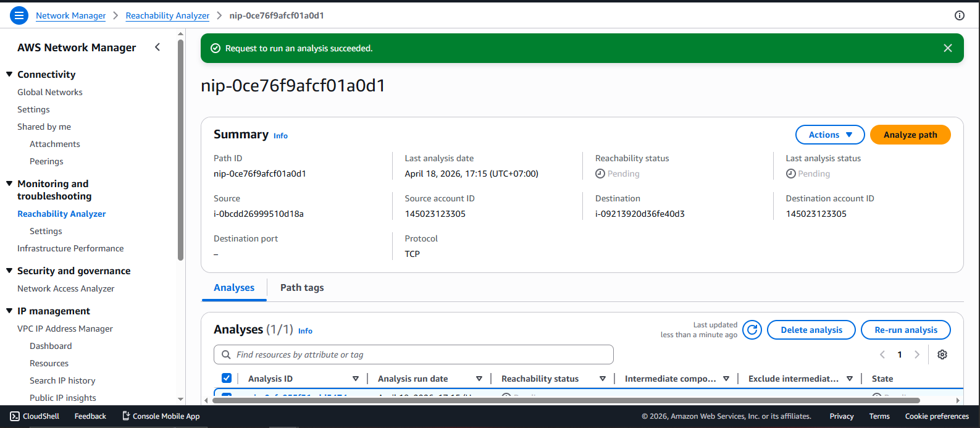Select the Source account ID value
The width and height of the screenshot is (980, 428).
coord(435,214)
